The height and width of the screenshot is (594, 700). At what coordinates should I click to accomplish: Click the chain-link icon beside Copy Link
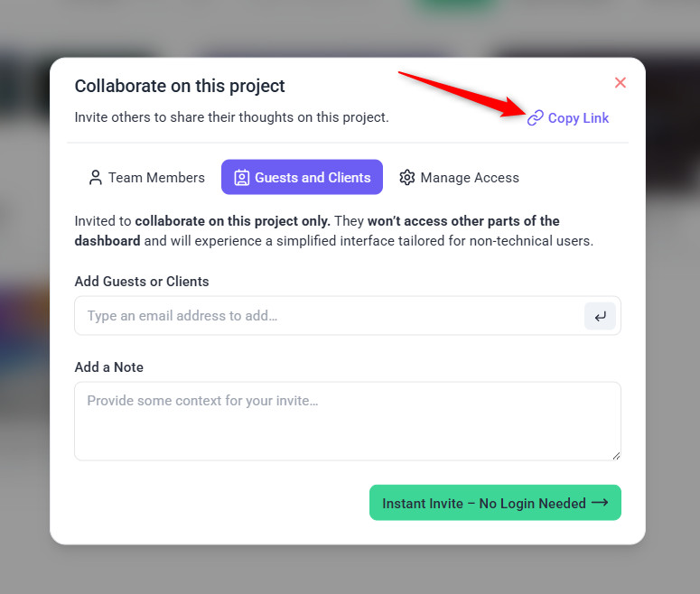coord(536,118)
